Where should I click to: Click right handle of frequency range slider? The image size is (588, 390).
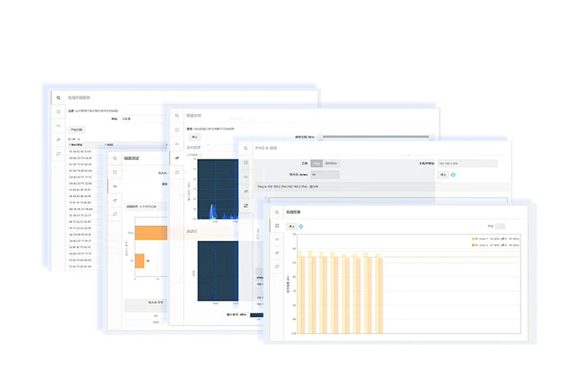click(x=431, y=137)
